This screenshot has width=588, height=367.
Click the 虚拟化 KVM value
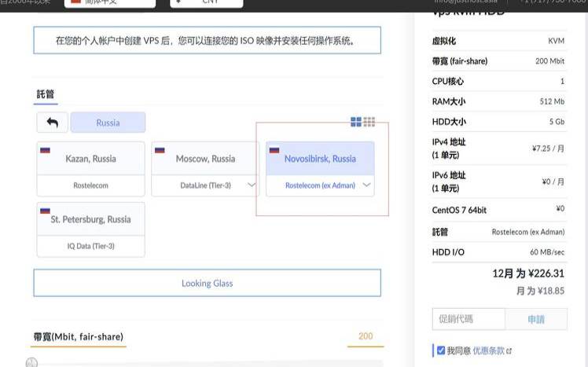556,41
